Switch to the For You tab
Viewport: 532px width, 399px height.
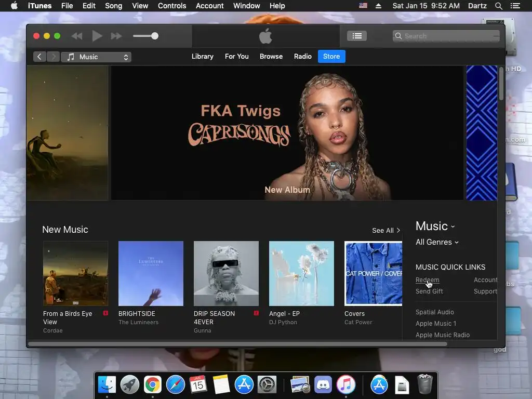click(236, 56)
